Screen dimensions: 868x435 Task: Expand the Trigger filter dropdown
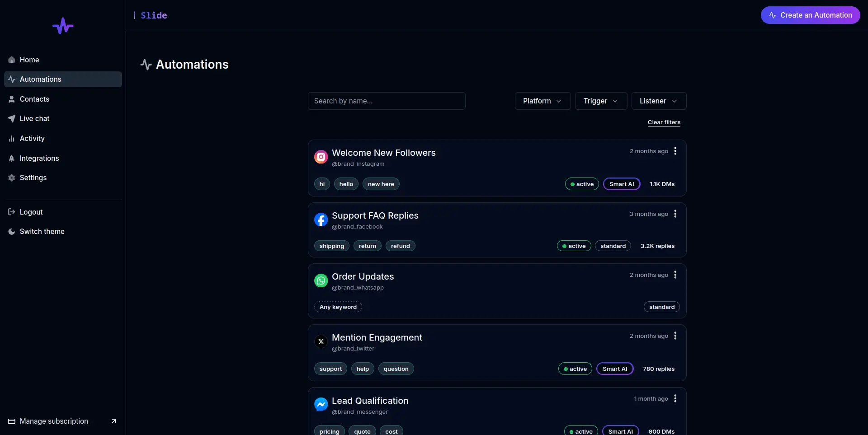point(601,101)
